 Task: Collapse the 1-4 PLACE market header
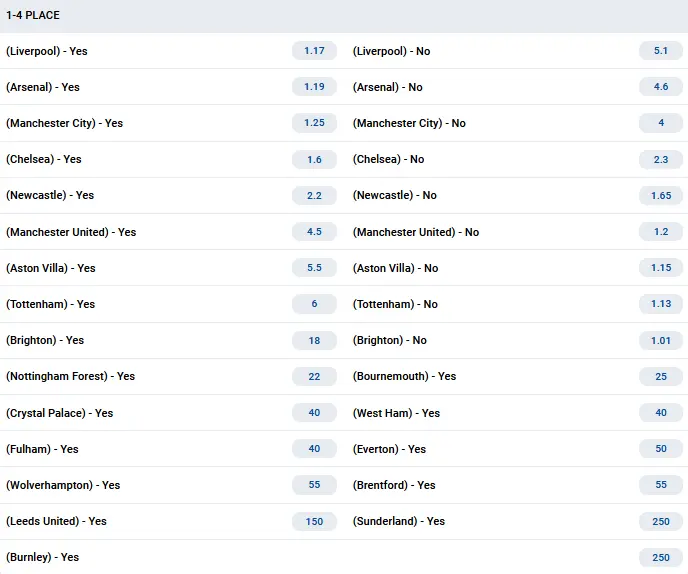pos(344,16)
